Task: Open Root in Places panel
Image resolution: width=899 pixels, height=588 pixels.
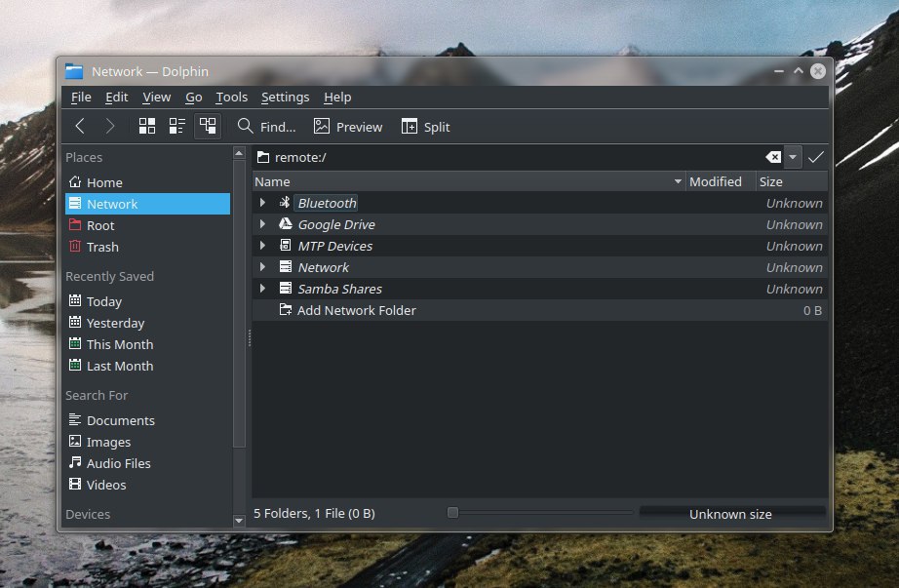Action: coord(148,225)
